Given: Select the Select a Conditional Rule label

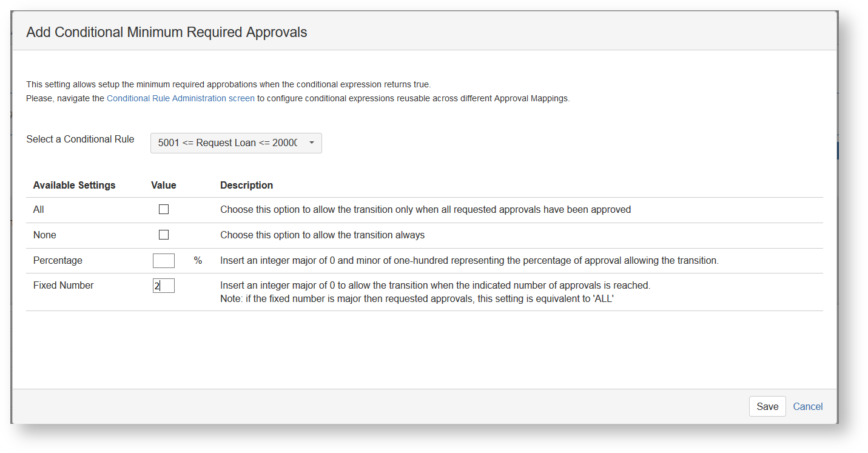Looking at the screenshot, I should [80, 139].
